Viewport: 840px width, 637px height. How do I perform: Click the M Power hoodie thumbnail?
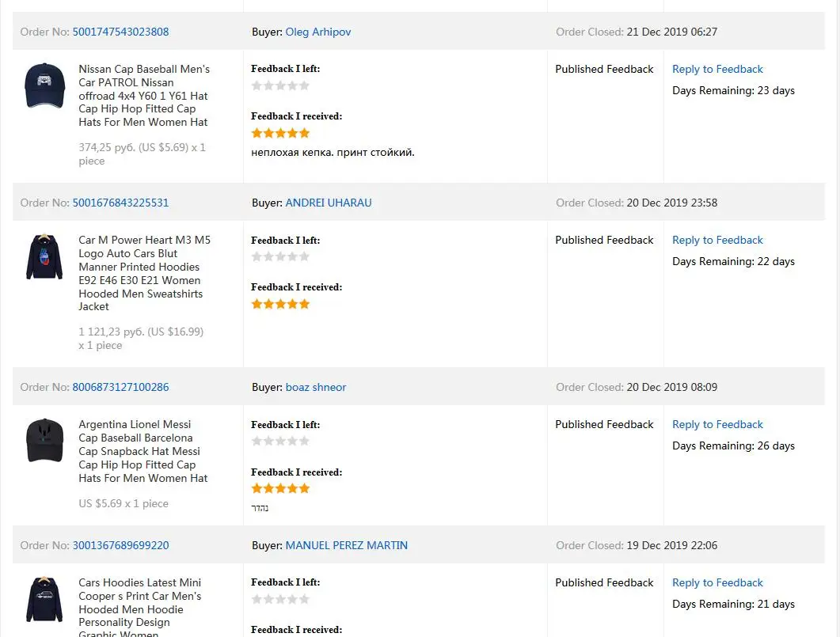click(x=45, y=256)
